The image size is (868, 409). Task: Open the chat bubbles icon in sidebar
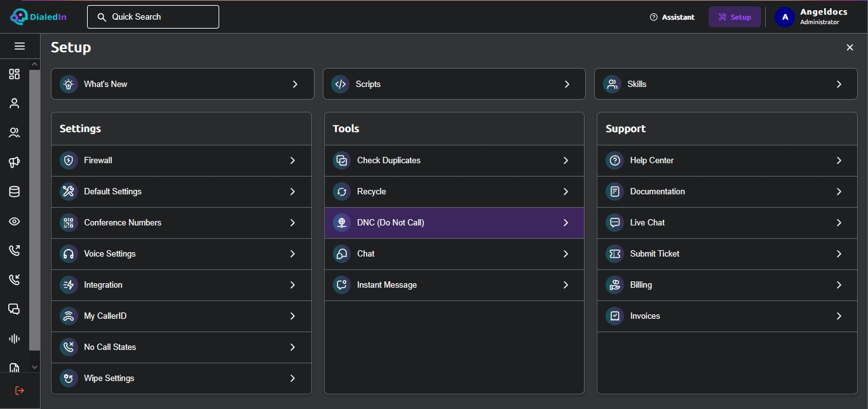14,309
